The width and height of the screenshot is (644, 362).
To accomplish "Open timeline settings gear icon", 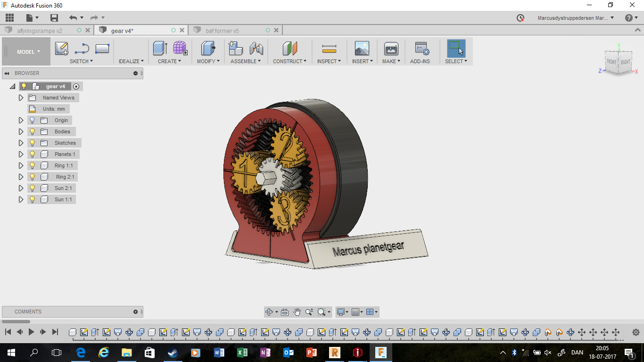I will [x=636, y=332].
